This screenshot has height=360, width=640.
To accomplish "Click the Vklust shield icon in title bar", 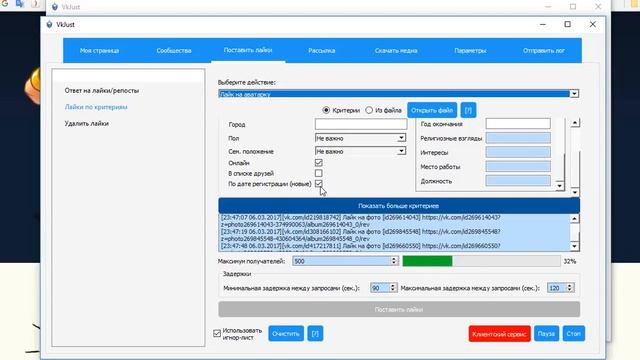I will pos(49,24).
